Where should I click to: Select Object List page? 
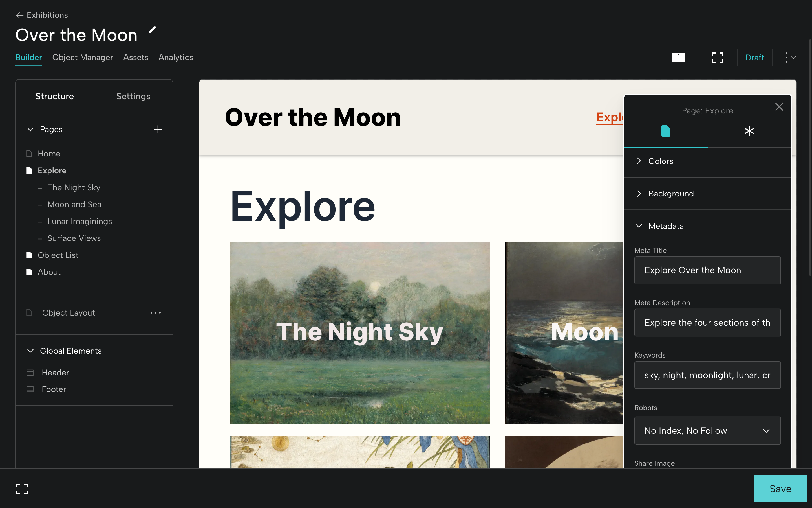pos(58,255)
